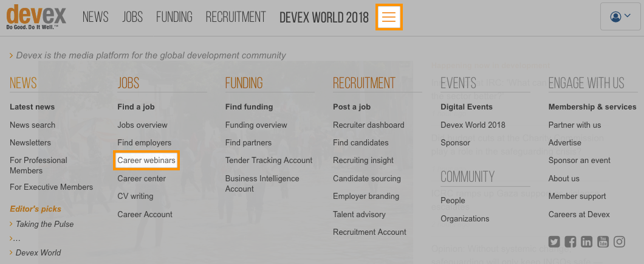This screenshot has height=264, width=644.
Task: Open the Twitter social icon
Action: (x=554, y=241)
